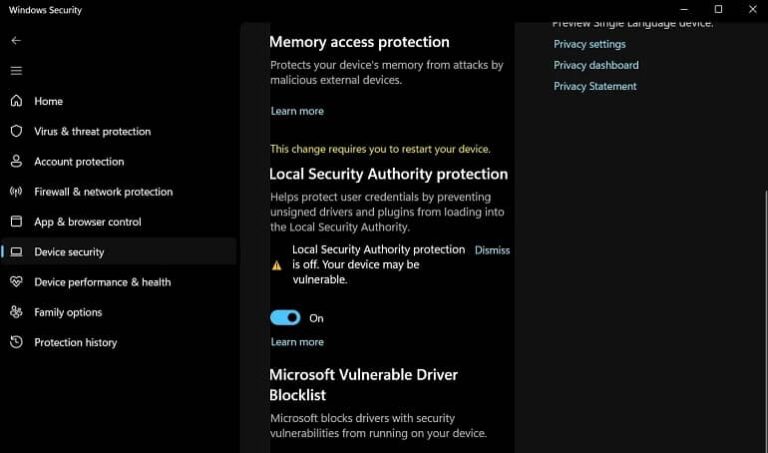This screenshot has width=768, height=453.
Task: Open the hamburger navigation menu
Action: pyautogui.click(x=15, y=71)
